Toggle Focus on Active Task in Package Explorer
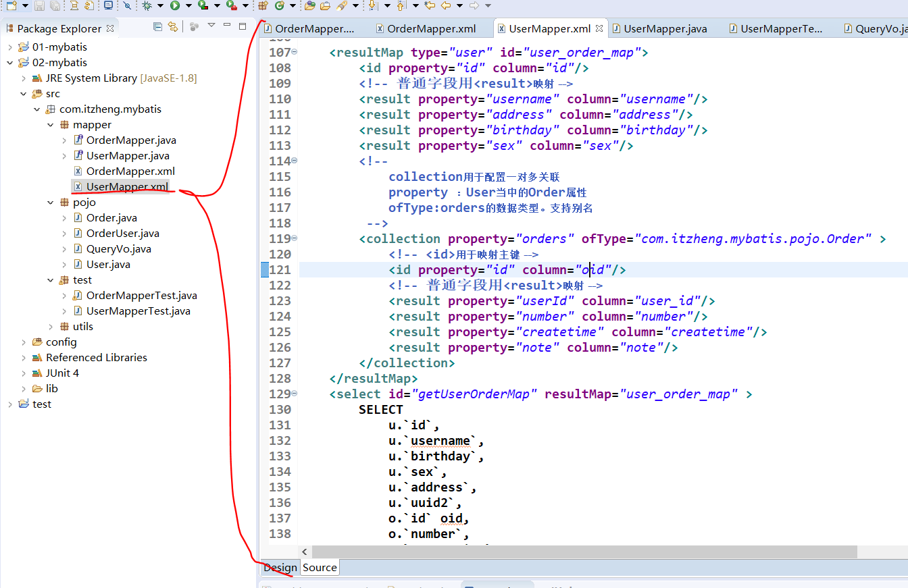This screenshot has width=908, height=588. (194, 27)
